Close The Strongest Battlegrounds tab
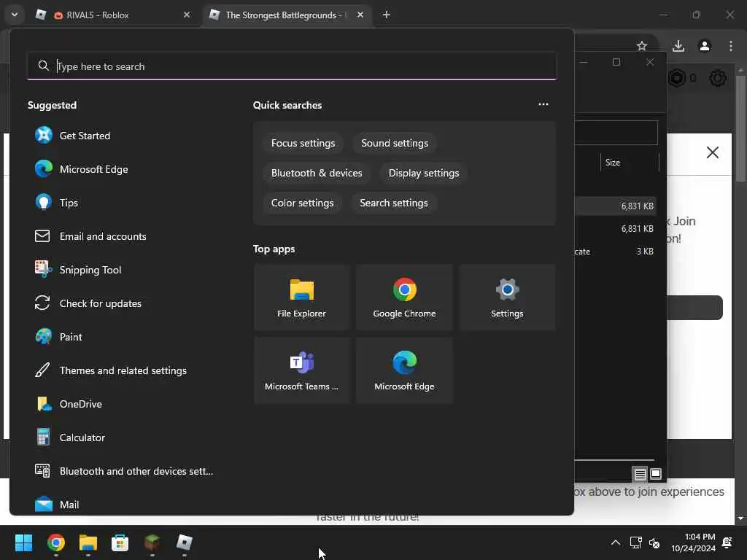The height and width of the screenshot is (560, 747). (x=360, y=15)
